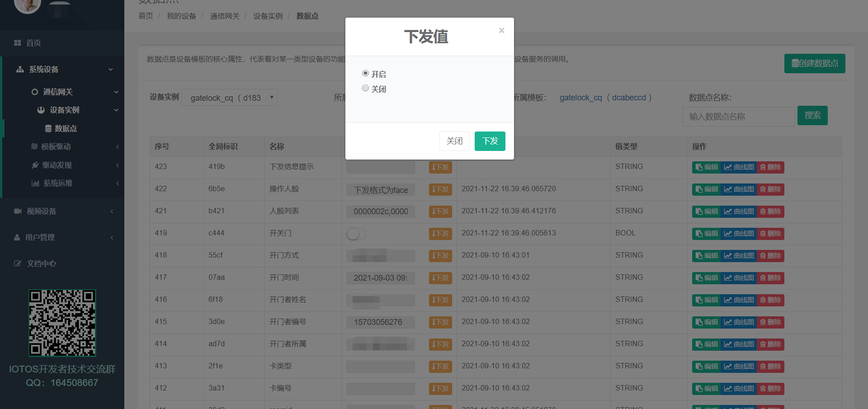Viewport: 868px width, 409px height.
Task: Click the home grid icon in sidebar
Action: (x=18, y=43)
